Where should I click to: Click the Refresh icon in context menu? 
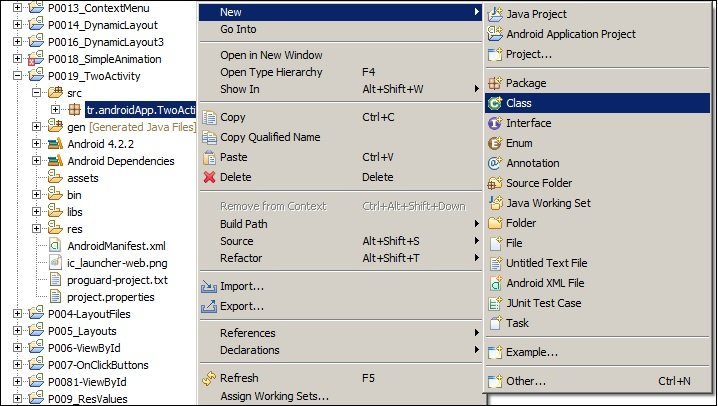click(x=209, y=378)
